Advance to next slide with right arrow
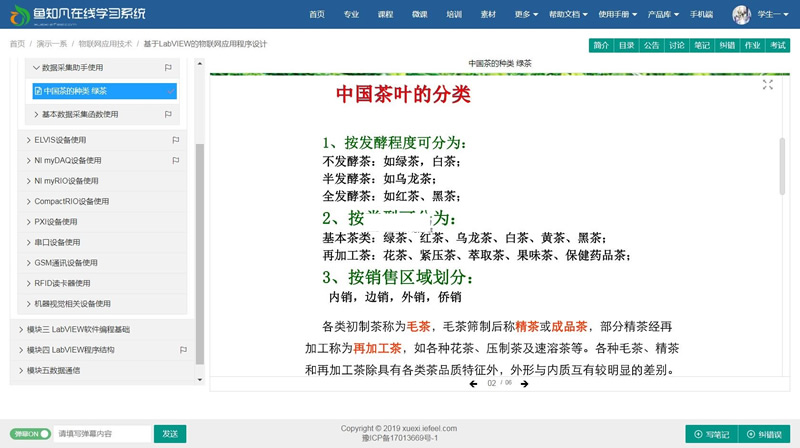Image resolution: width=800 pixels, height=448 pixels. 527,383
